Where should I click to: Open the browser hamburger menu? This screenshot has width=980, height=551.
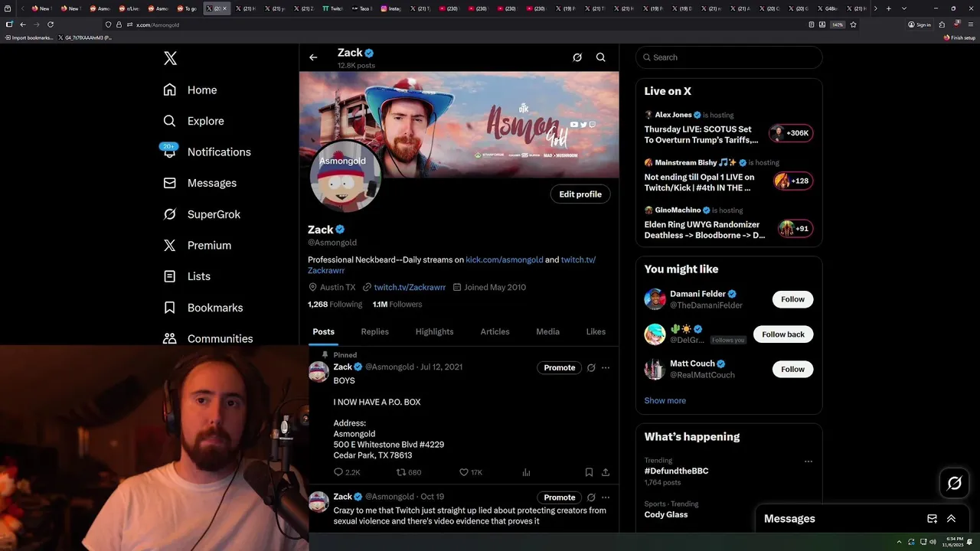pos(971,24)
